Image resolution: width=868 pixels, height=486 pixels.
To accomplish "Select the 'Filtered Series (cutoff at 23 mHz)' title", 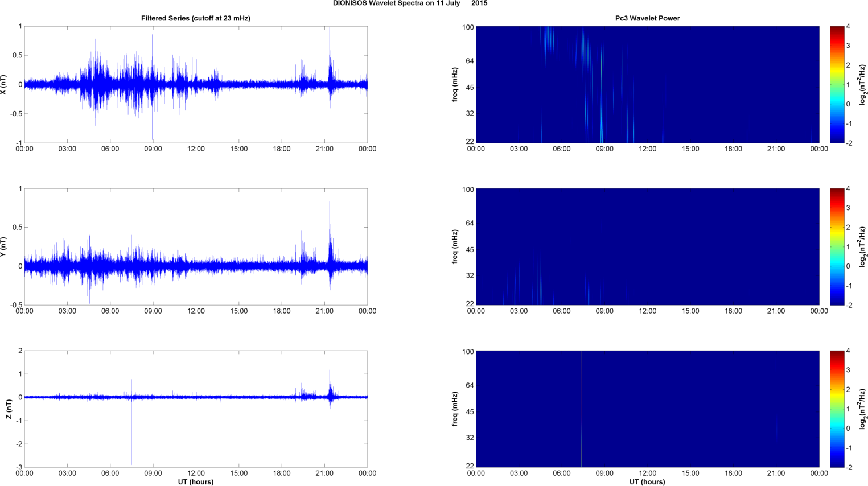I will [x=196, y=18].
